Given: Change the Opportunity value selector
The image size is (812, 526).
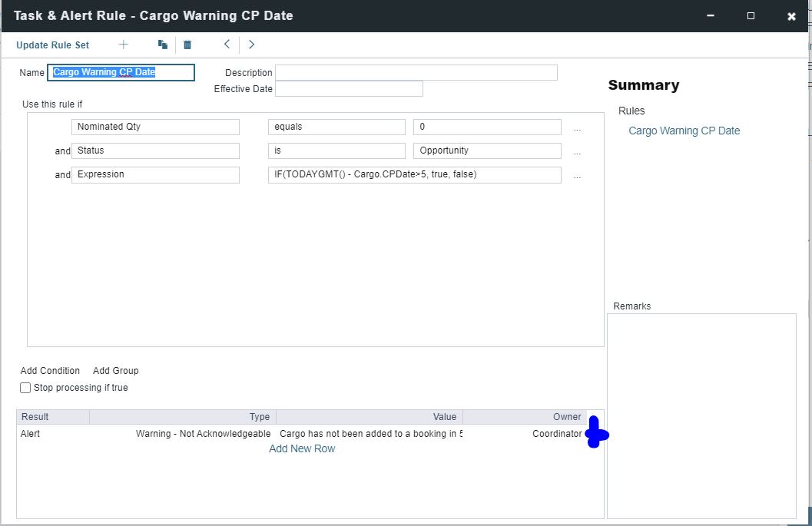Looking at the screenshot, I should point(486,151).
